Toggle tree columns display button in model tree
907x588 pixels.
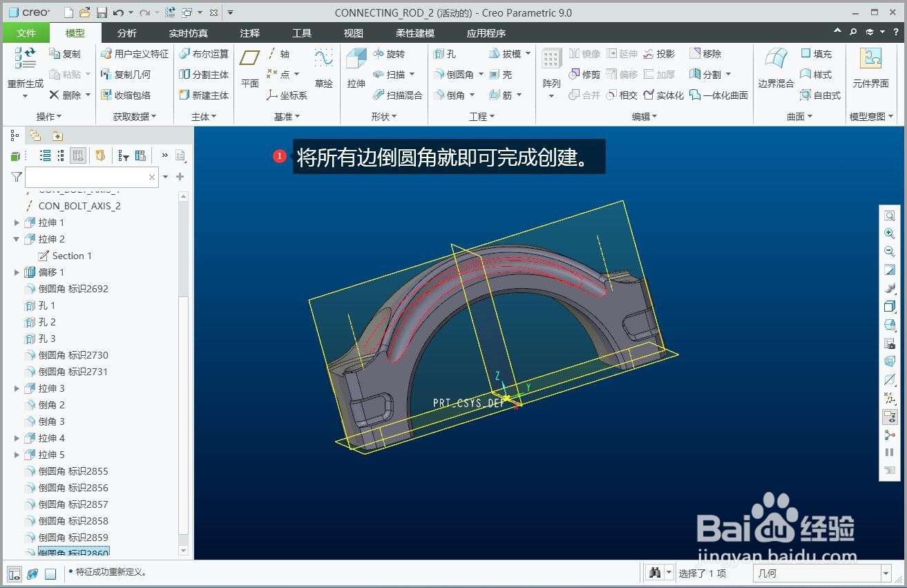78,155
